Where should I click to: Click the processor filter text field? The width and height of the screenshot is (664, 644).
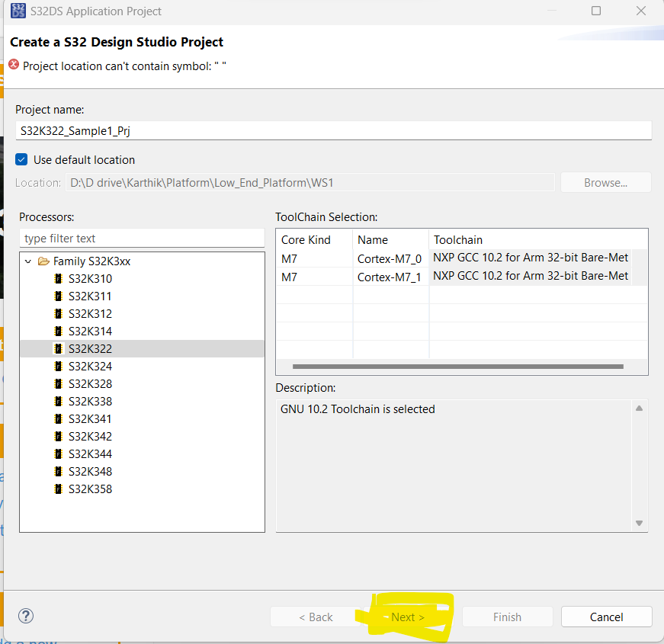click(141, 238)
